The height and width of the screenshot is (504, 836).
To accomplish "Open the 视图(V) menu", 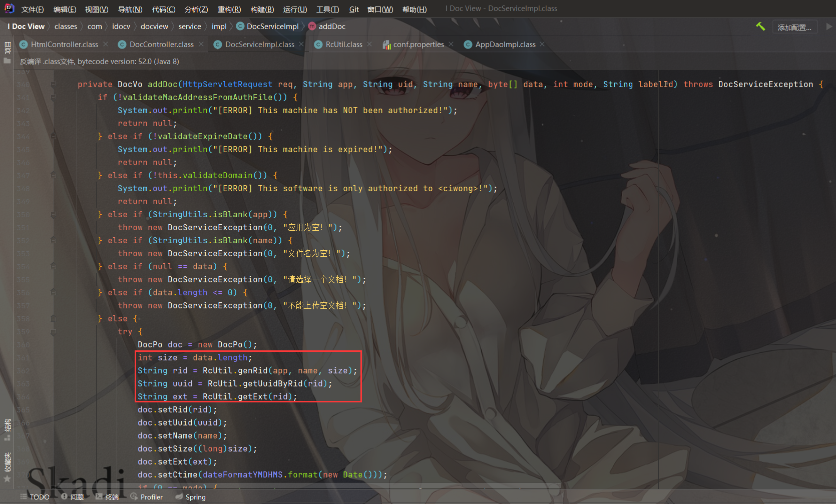I will [97, 9].
